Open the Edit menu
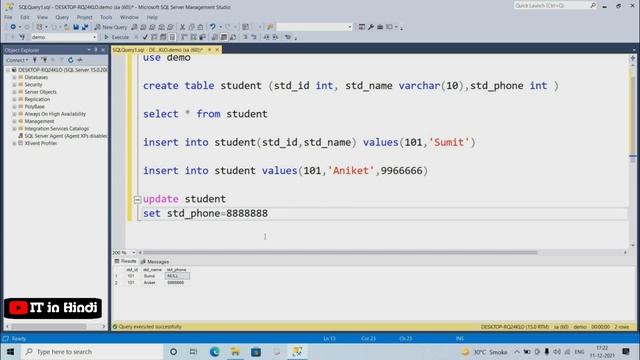The height and width of the screenshot is (360, 640). point(25,17)
